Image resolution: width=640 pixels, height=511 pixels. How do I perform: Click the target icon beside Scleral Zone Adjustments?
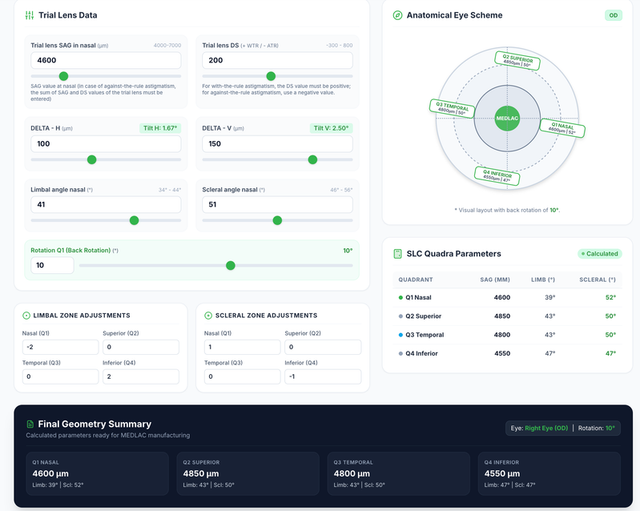(x=208, y=315)
